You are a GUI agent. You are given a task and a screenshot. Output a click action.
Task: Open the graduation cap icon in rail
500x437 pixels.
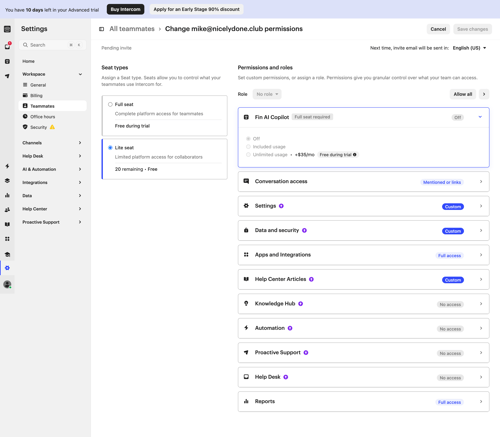pos(7,254)
